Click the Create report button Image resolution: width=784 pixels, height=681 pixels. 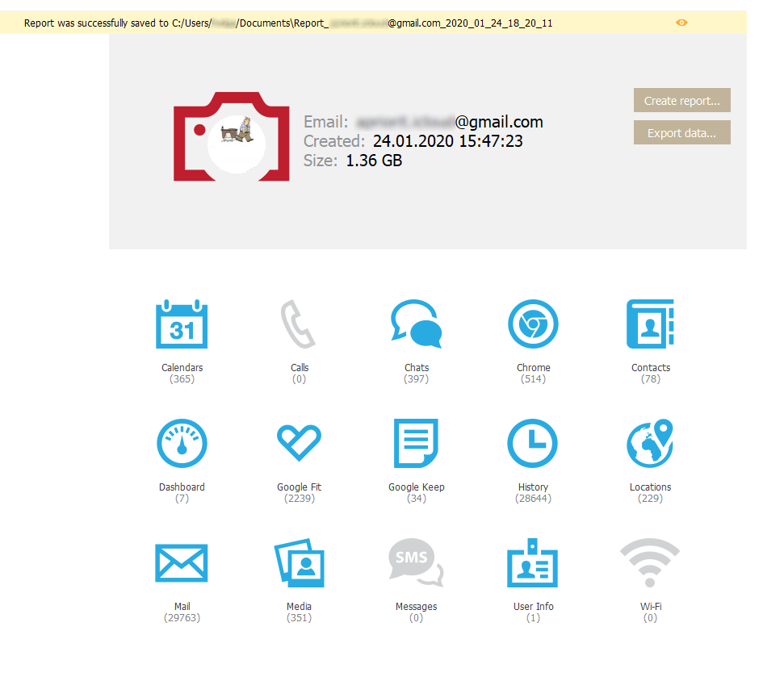click(x=681, y=101)
